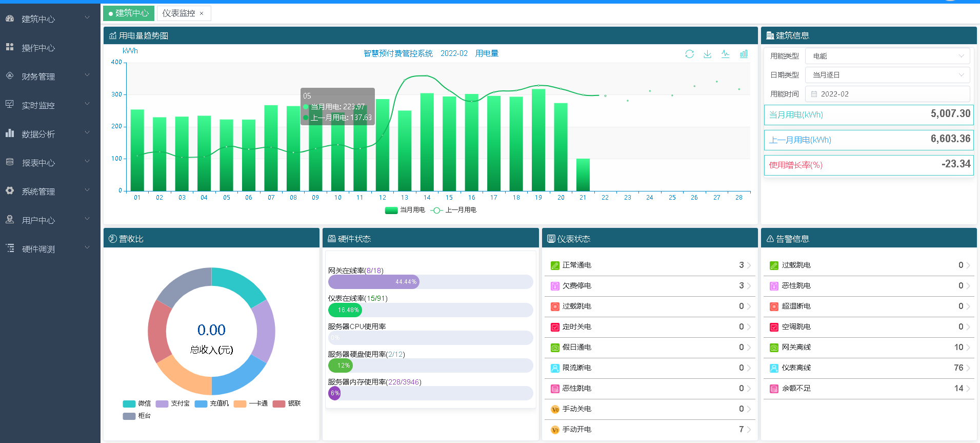
Task: Click the chart download icon
Action: [707, 54]
